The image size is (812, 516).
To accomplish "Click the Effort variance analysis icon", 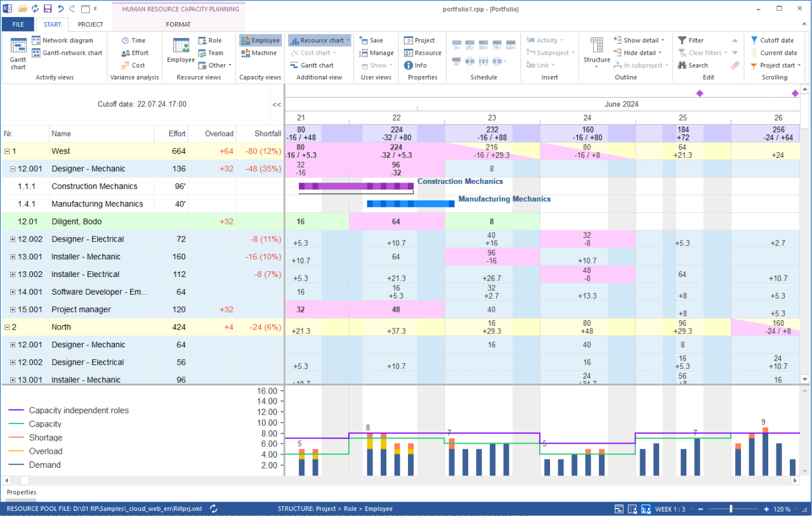I will 135,53.
